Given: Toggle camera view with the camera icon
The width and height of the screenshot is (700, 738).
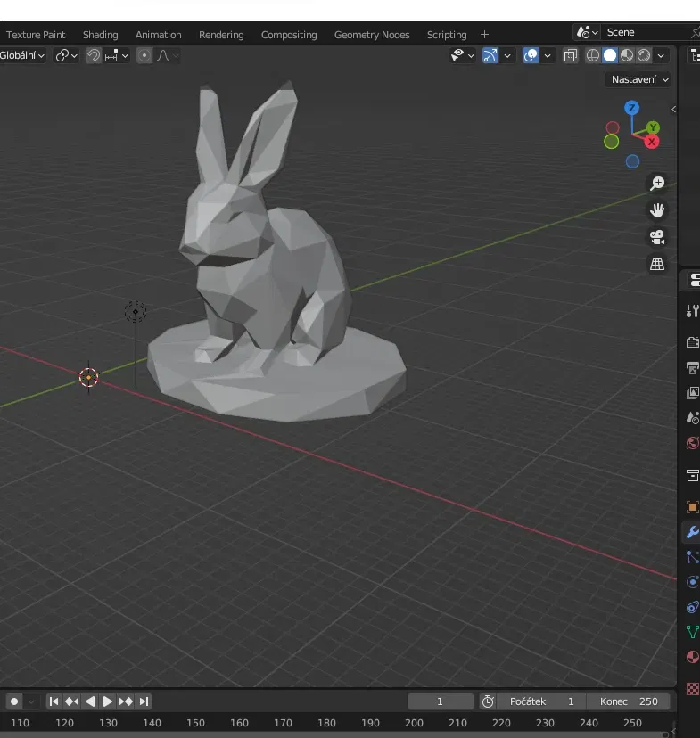Looking at the screenshot, I should [x=657, y=237].
